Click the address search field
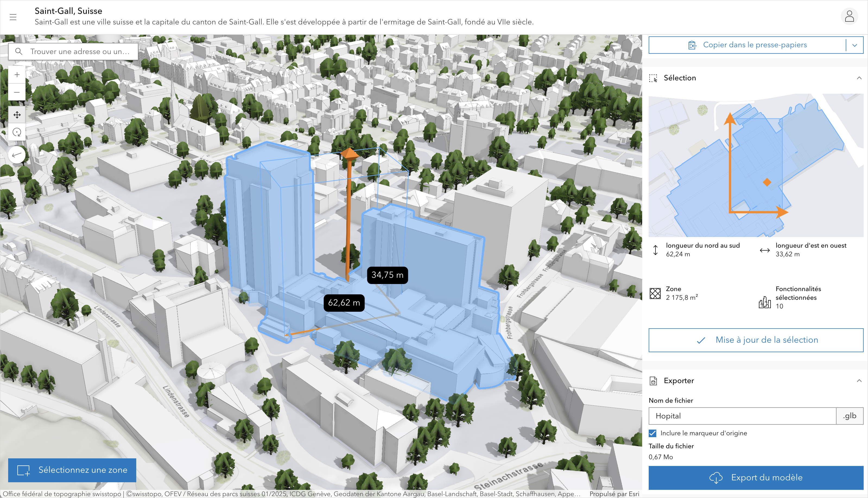The height and width of the screenshot is (498, 868). tap(80, 52)
